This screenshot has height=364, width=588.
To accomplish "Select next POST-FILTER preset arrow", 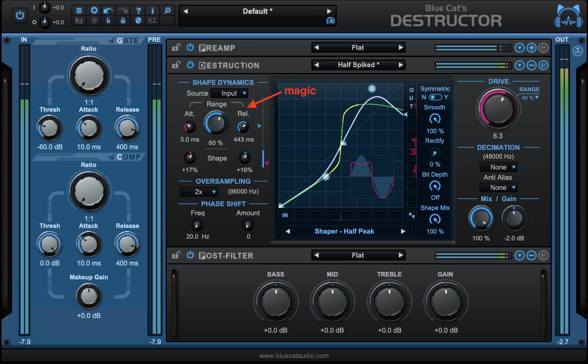I will coord(401,255).
